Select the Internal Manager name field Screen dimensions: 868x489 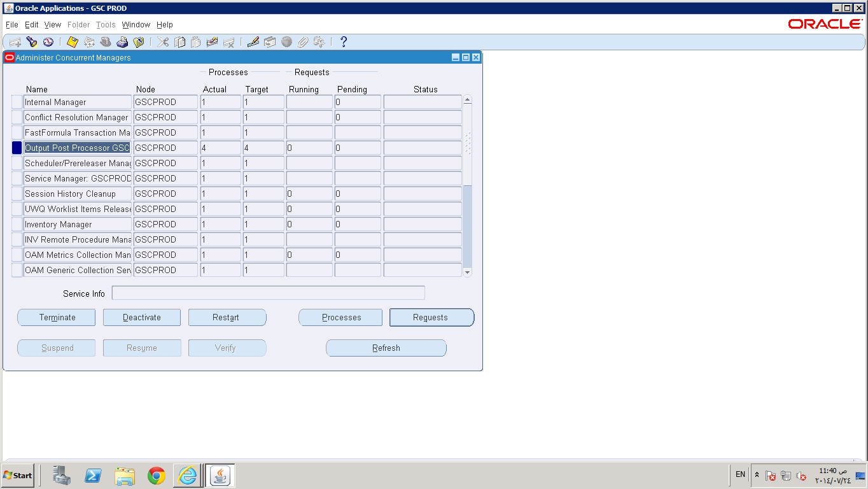[x=78, y=102]
